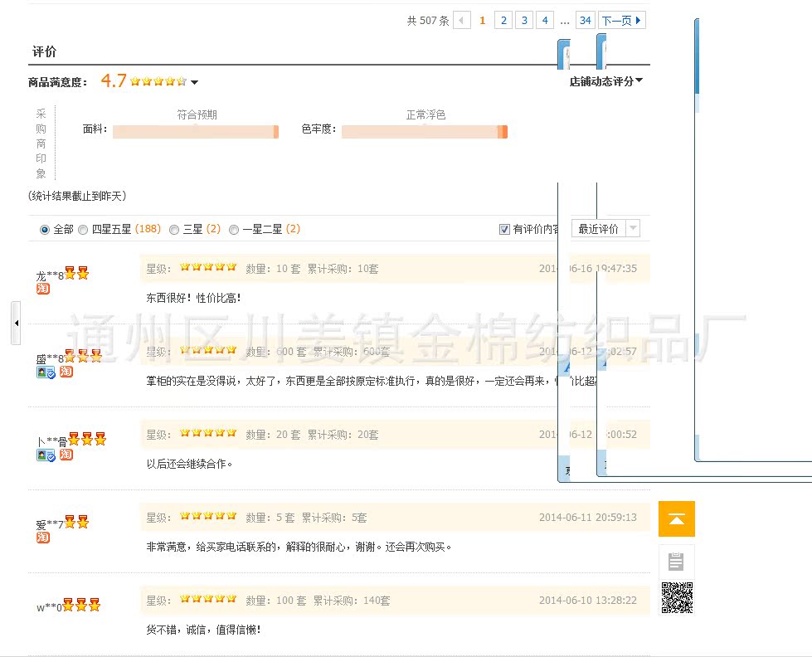The width and height of the screenshot is (812, 657).
Task: Expand the 4.7 satisfaction rating dropdown arrow
Action: [194, 82]
